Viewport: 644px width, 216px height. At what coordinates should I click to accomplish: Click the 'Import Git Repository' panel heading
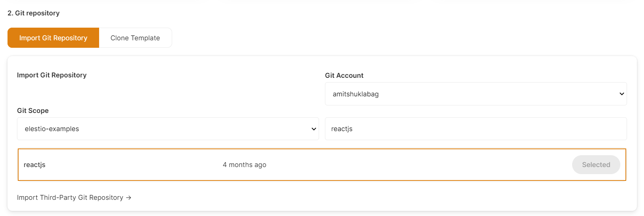52,75
